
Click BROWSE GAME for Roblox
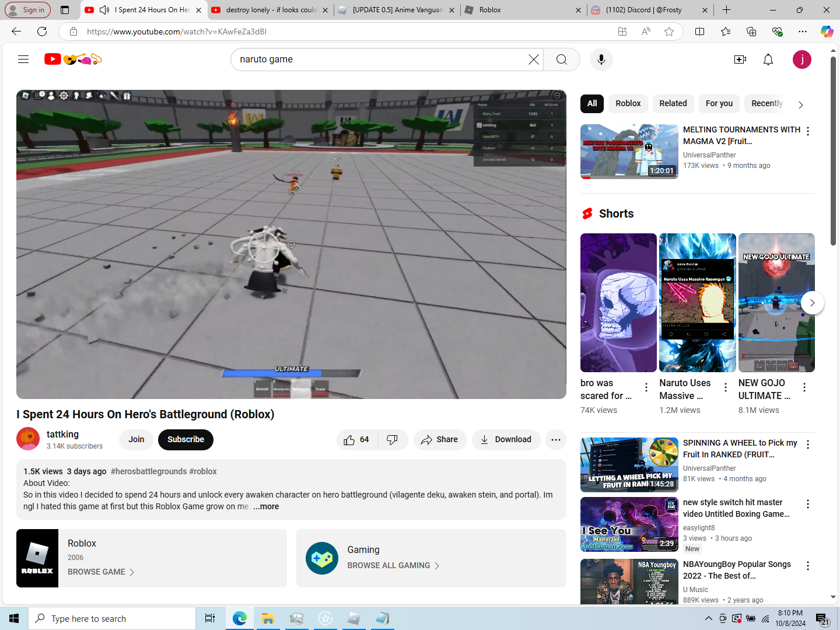pyautogui.click(x=101, y=572)
